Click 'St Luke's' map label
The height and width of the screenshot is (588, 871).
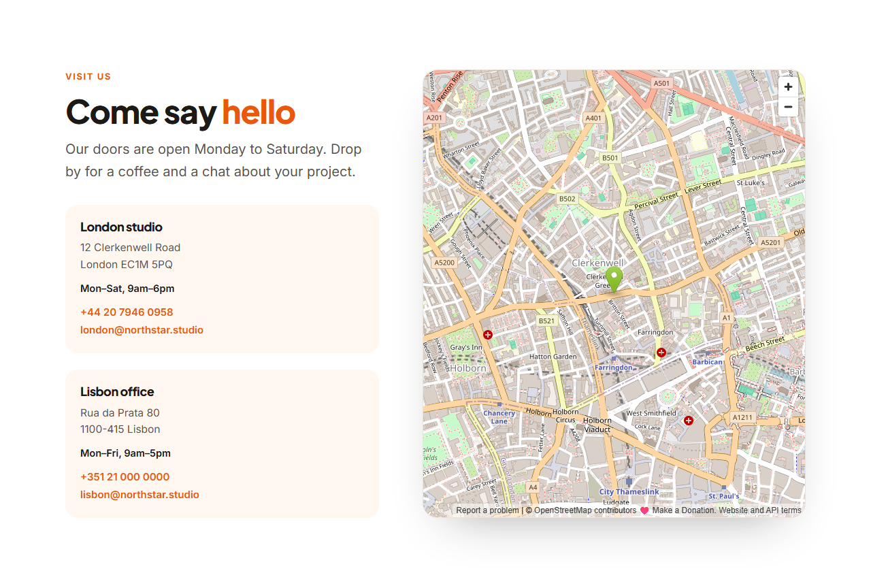click(x=751, y=183)
